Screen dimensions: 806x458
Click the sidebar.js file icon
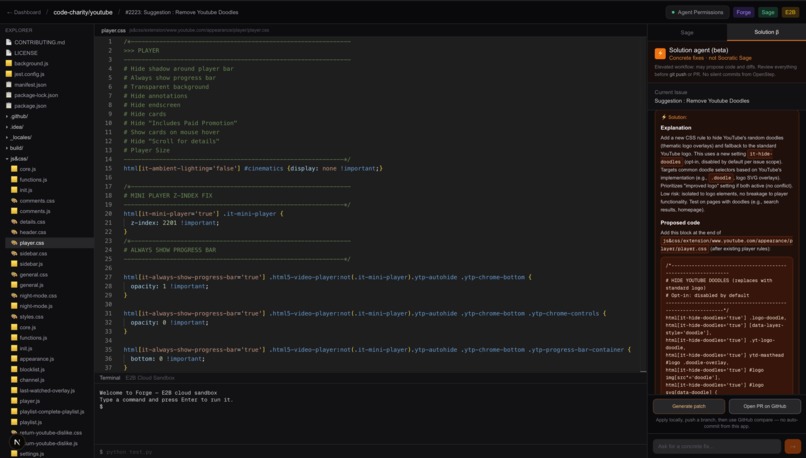click(x=14, y=264)
